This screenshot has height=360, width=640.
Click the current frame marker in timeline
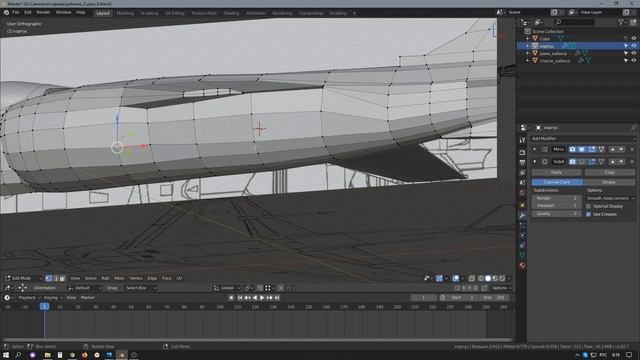pos(44,307)
